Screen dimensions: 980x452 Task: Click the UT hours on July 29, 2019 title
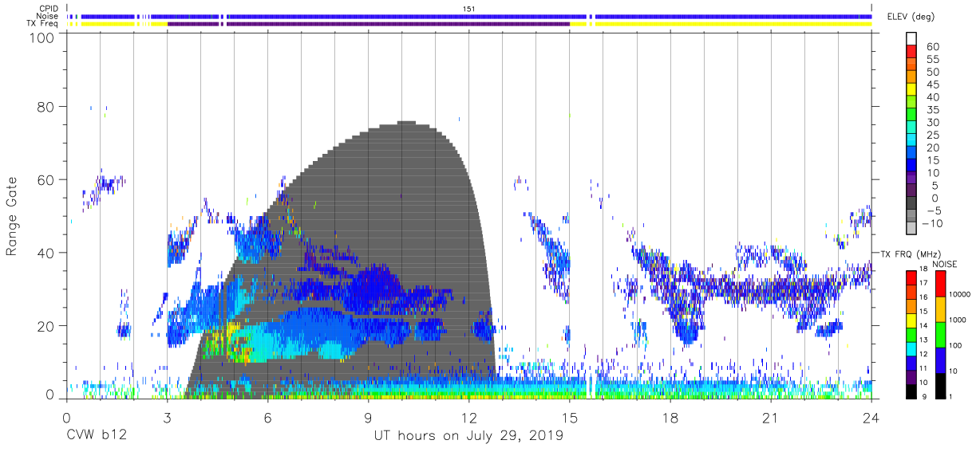(x=468, y=436)
